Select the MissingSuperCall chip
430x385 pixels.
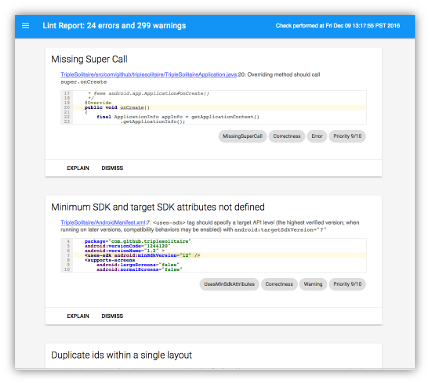242,136
